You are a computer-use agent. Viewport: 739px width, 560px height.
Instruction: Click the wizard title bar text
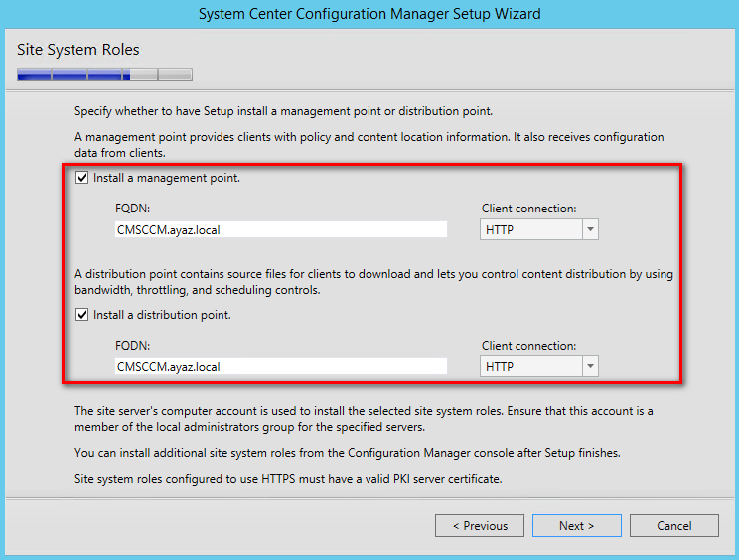[369, 14]
